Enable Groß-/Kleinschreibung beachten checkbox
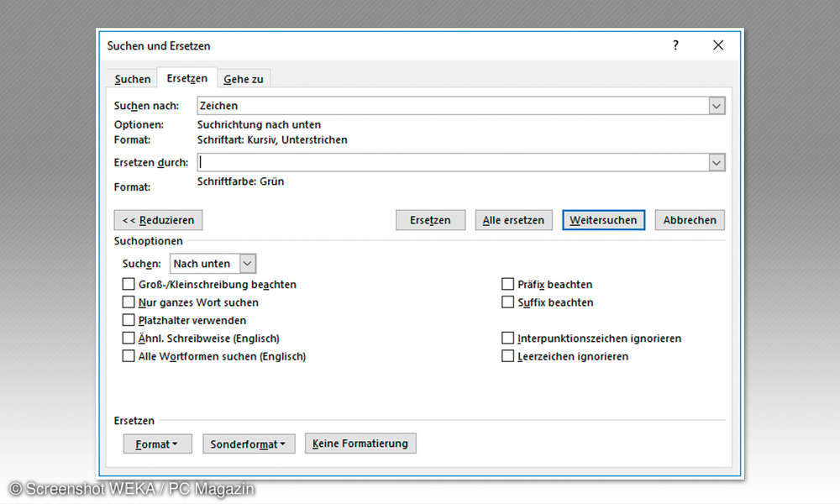The height and width of the screenshot is (504, 840). tap(129, 285)
